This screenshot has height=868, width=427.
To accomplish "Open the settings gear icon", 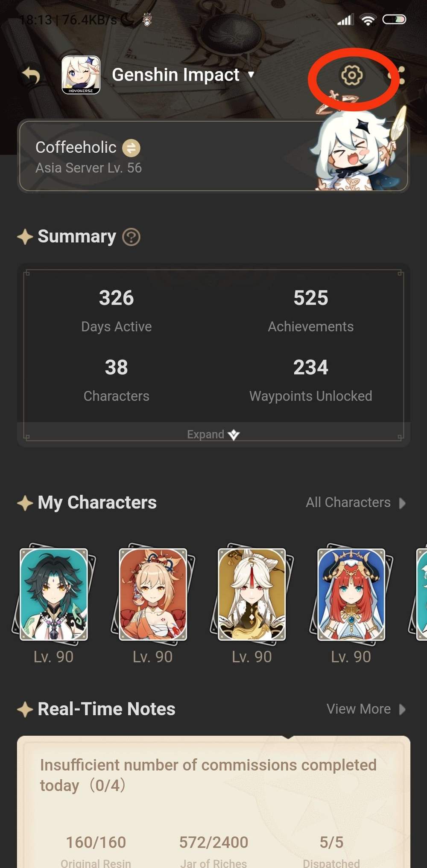I will [351, 75].
